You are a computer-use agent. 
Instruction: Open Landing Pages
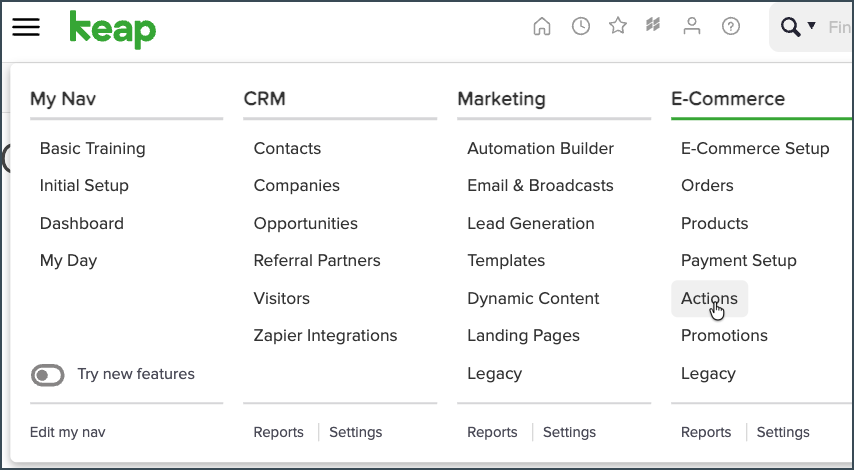point(523,336)
